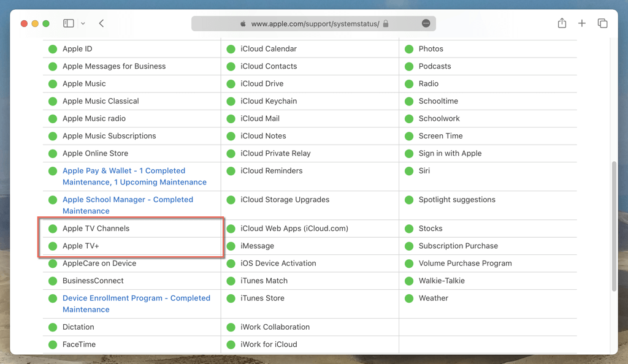Click the green status dot for Apple TV+
This screenshot has height=364, width=628.
53,246
